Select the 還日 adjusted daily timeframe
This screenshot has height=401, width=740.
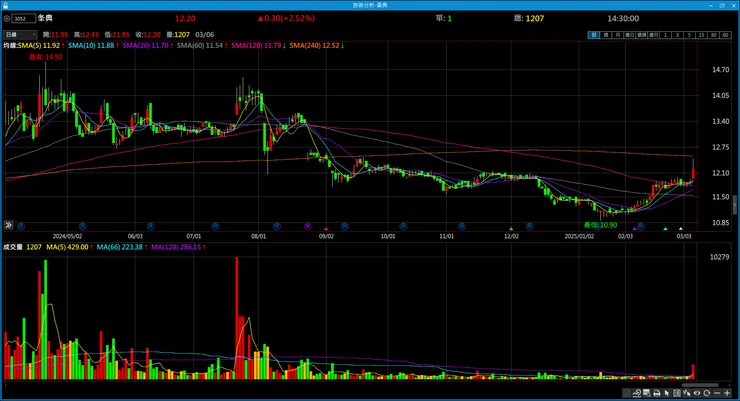click(x=630, y=35)
